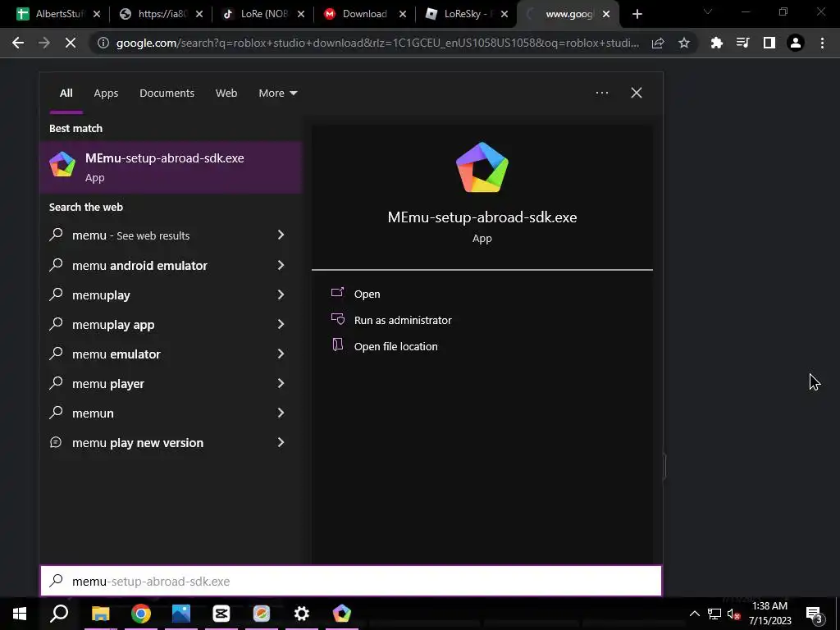Expand the 'memu play new version' suggestion arrow
Image resolution: width=840 pixels, height=630 pixels.
pyautogui.click(x=281, y=442)
